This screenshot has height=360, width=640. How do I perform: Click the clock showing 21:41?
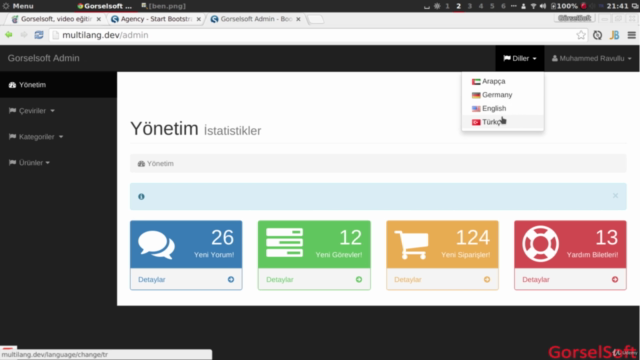pos(617,6)
